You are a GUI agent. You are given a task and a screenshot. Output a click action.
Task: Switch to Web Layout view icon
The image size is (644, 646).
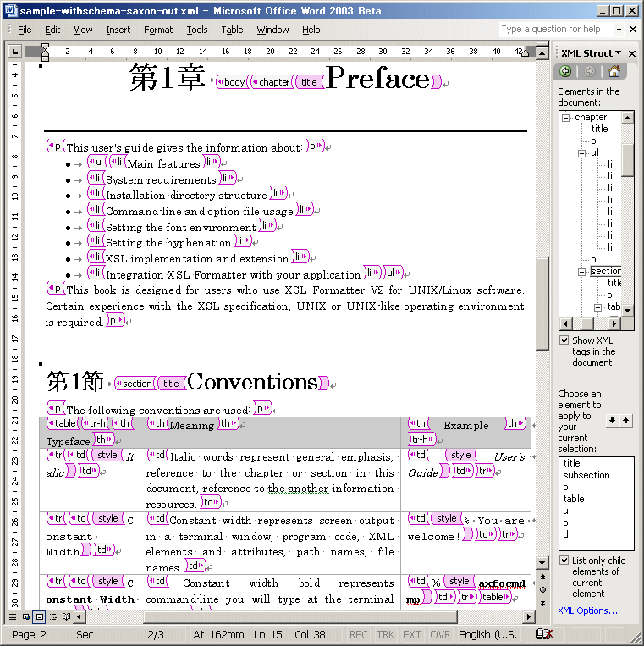pos(26,616)
